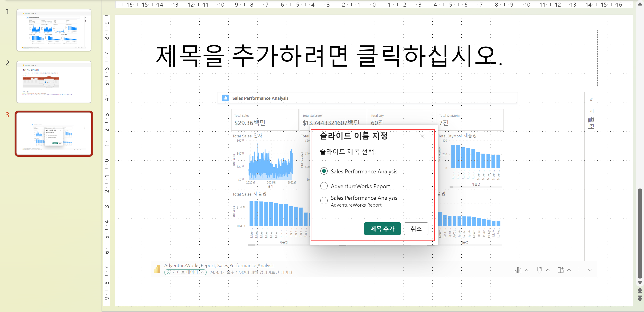Go to next slide with double-down arrow

(x=640, y=298)
